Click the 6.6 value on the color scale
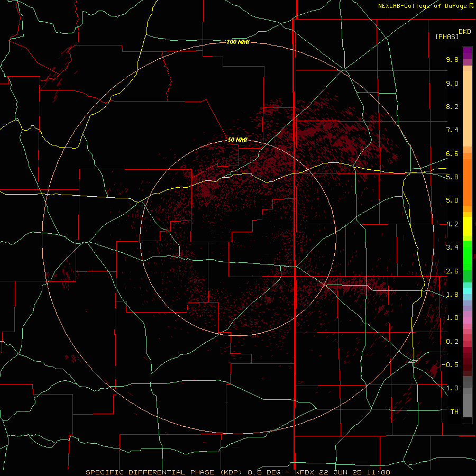 [452, 153]
